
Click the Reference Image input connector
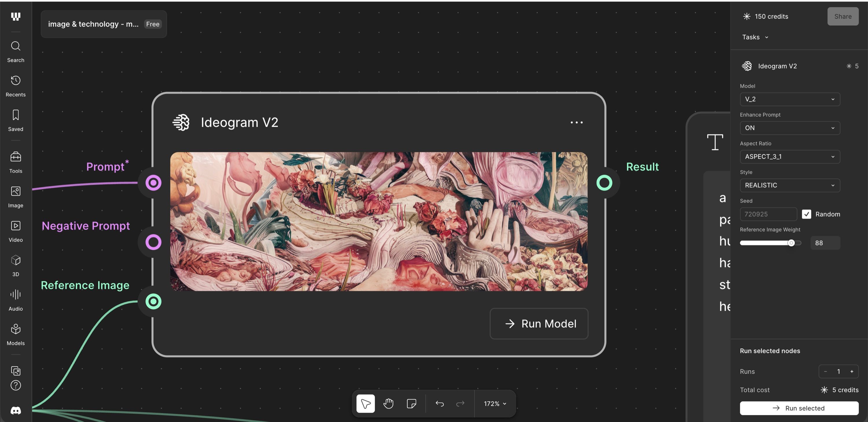[153, 301]
